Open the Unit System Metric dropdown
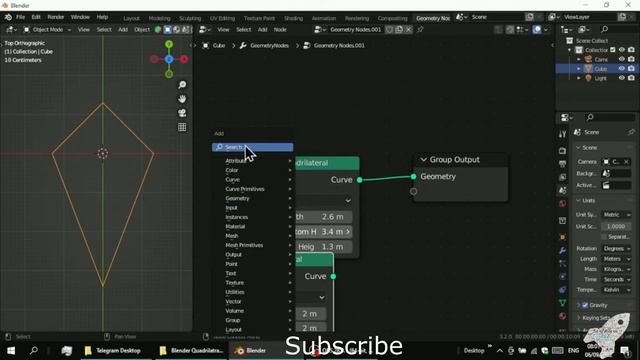This screenshot has height=360, width=640. [616, 215]
